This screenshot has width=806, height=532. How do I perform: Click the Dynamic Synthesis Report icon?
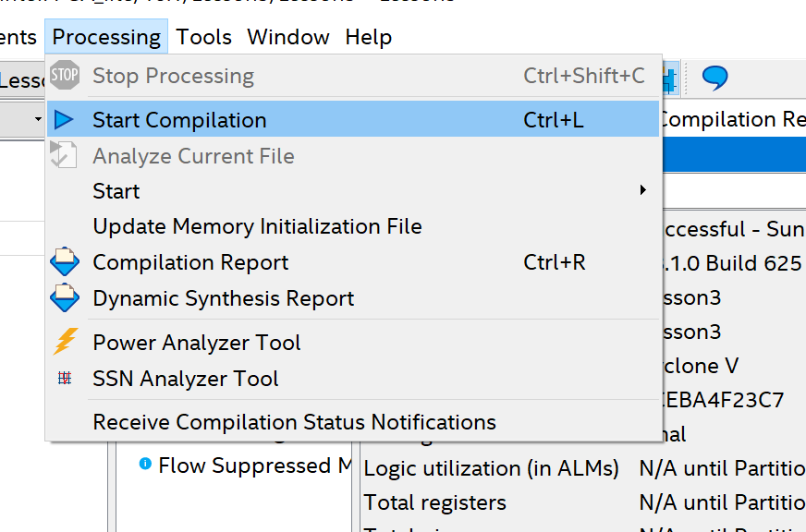[65, 298]
